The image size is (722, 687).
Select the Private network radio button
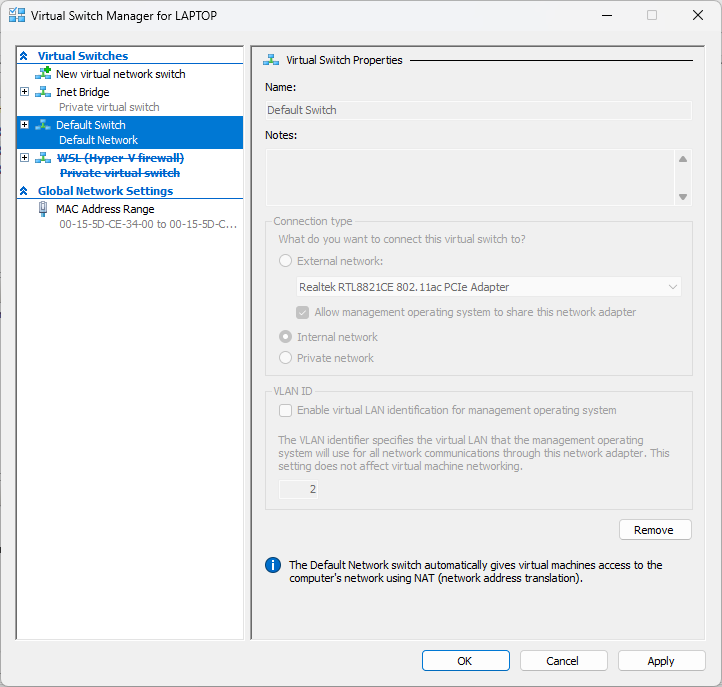[286, 358]
